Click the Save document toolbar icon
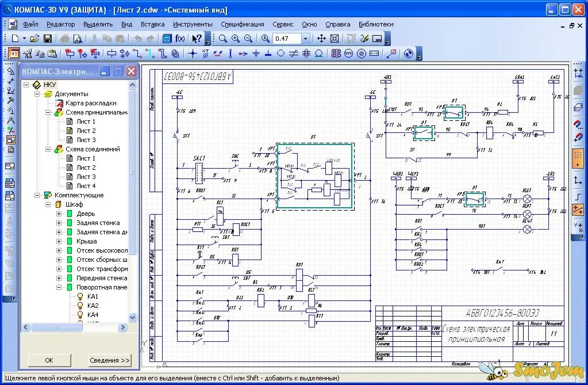Viewport: 588px width, 385px height. [x=48, y=39]
